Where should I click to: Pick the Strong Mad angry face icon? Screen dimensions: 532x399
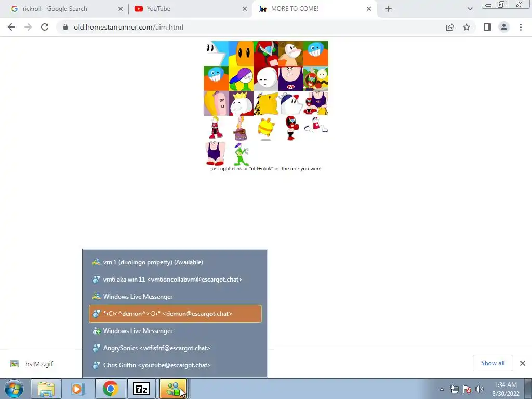(291, 79)
